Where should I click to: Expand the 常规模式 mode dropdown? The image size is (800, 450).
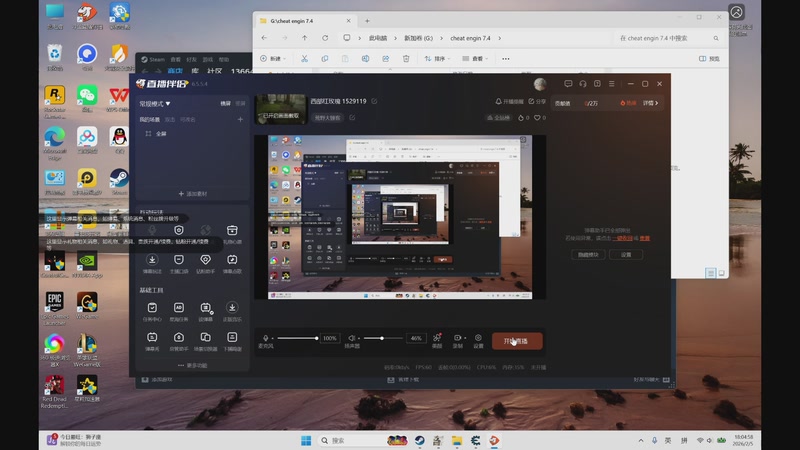(x=155, y=104)
